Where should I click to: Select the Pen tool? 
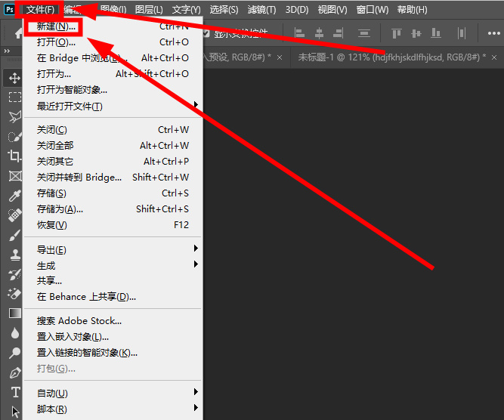[x=15, y=372]
